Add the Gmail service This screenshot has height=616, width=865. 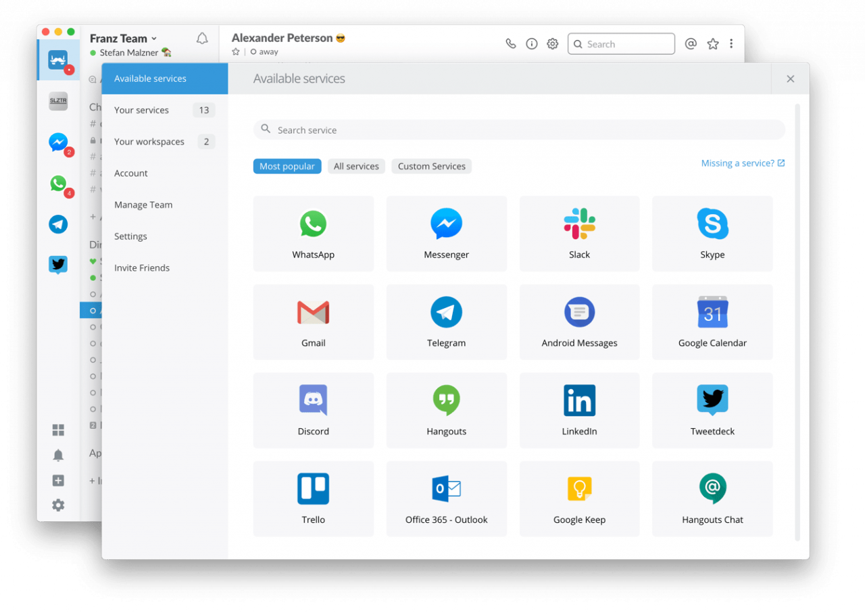pos(313,322)
